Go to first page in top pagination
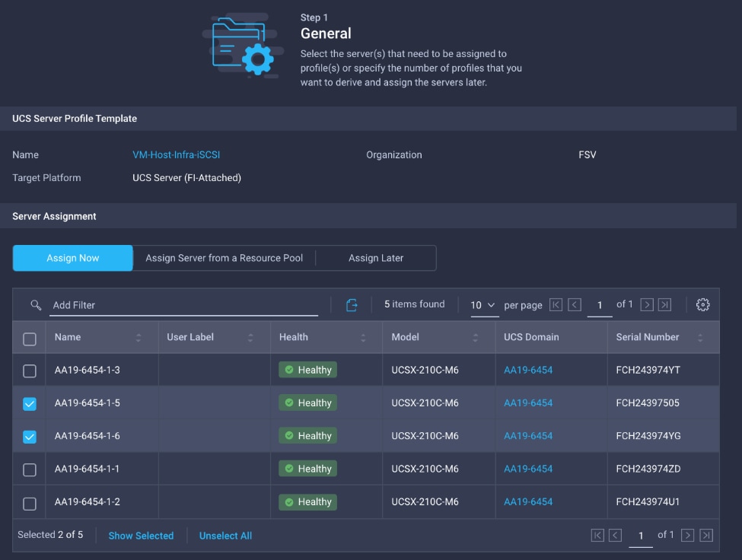Screen dimensions: 742x560 pos(556,304)
